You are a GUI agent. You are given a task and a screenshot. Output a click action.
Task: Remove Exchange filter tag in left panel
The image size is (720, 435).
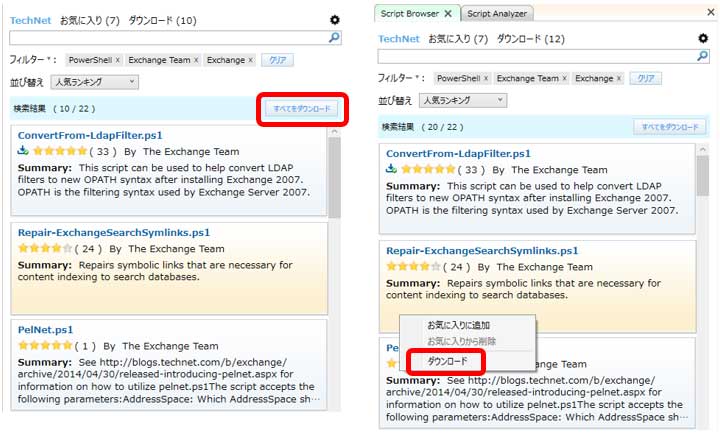pos(250,60)
